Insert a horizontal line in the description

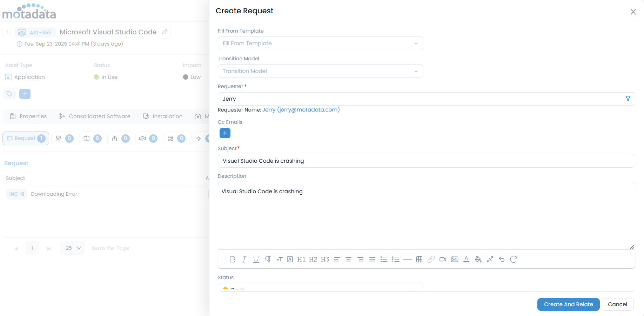coord(408,259)
